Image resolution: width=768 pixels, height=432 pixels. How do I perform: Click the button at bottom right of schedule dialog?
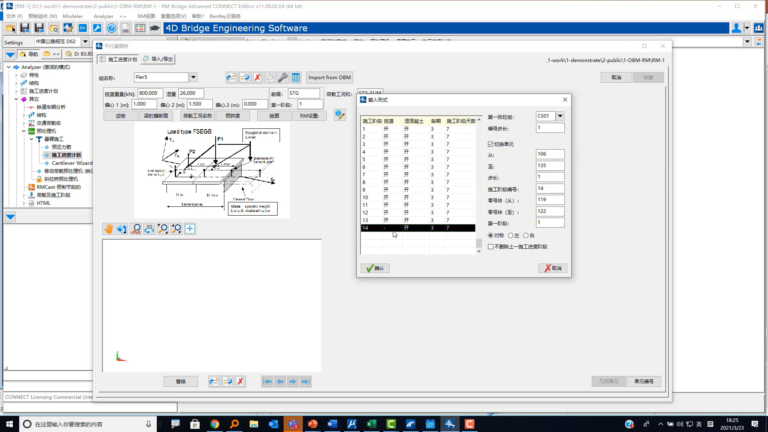point(644,382)
